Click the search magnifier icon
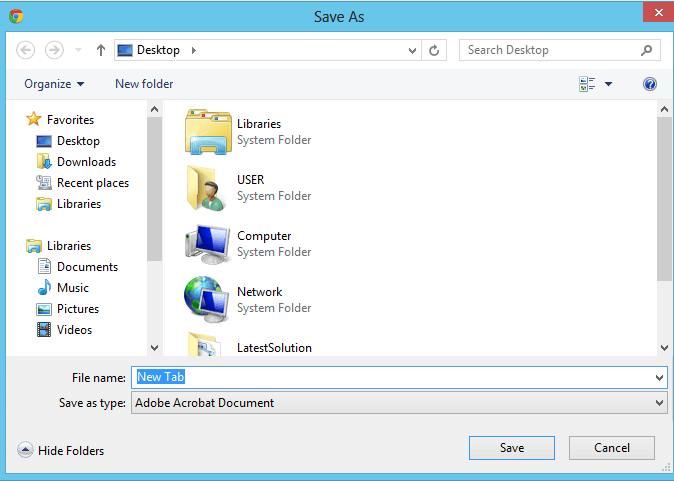 click(x=646, y=50)
